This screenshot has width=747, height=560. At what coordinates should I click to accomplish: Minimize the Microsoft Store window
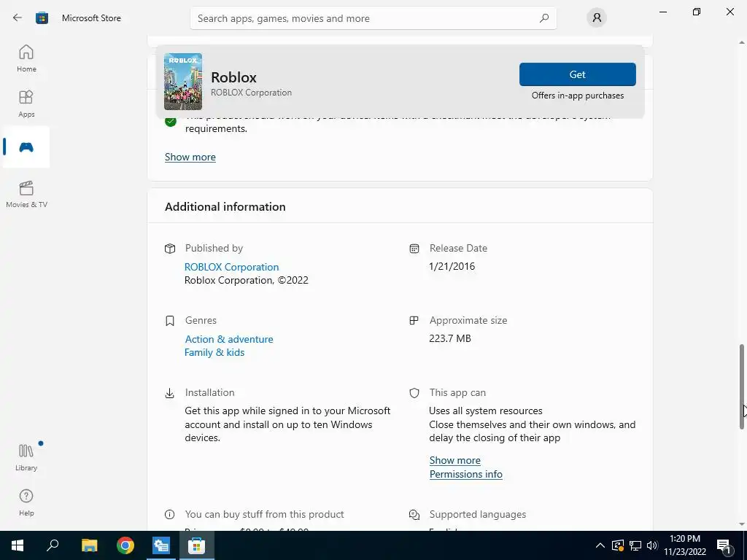coord(663,12)
